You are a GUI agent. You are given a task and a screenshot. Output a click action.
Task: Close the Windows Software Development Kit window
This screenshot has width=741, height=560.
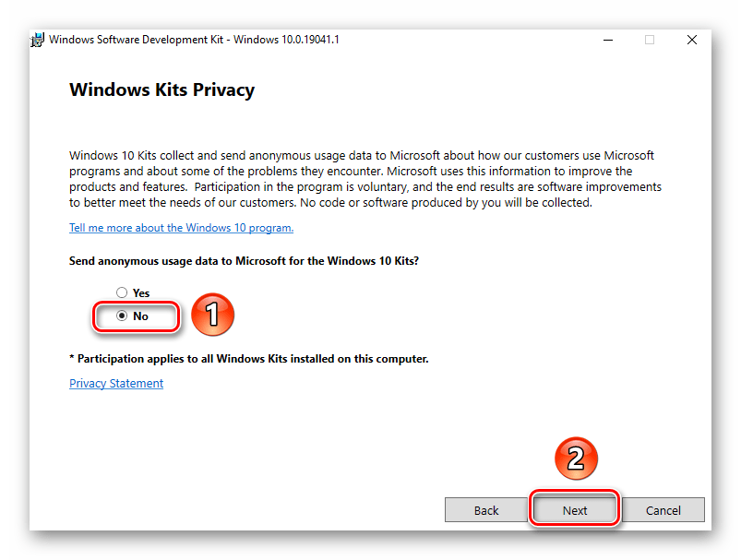[691, 41]
